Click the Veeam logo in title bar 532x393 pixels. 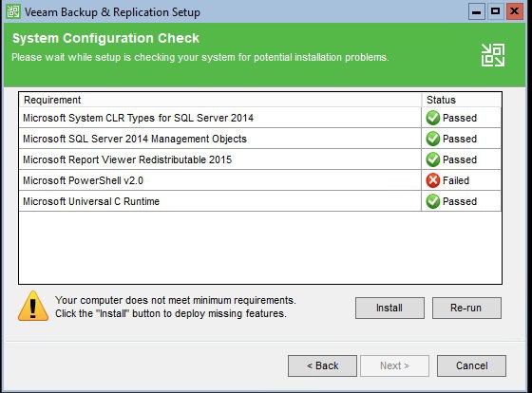[x=13, y=12]
